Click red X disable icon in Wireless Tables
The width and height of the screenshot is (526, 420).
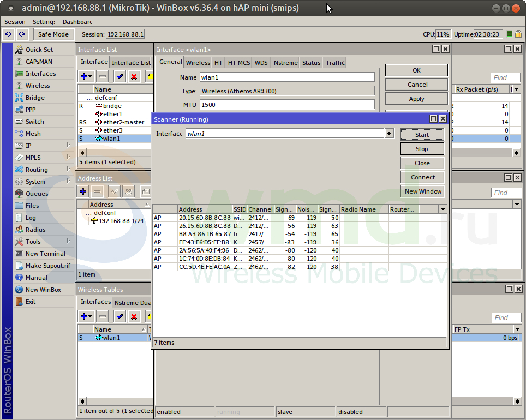[x=134, y=316]
